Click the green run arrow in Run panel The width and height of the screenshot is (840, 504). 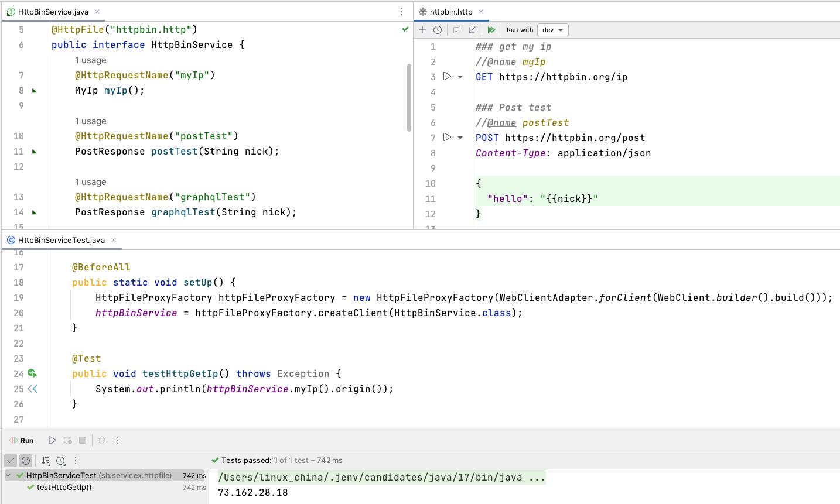pyautogui.click(x=52, y=440)
